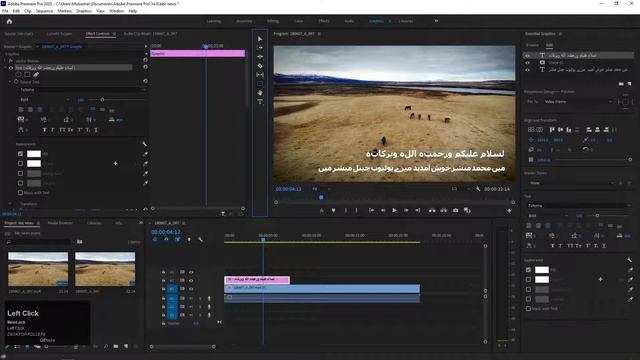Hide first text layer in Essential Graphics
Screen dimensions: 640x360
(x=527, y=56)
